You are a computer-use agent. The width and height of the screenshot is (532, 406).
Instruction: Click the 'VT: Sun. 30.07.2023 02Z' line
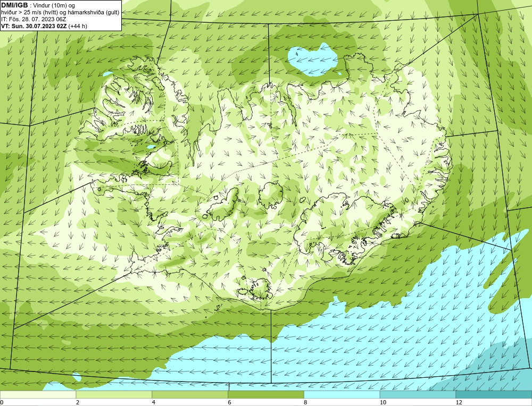click(34, 26)
